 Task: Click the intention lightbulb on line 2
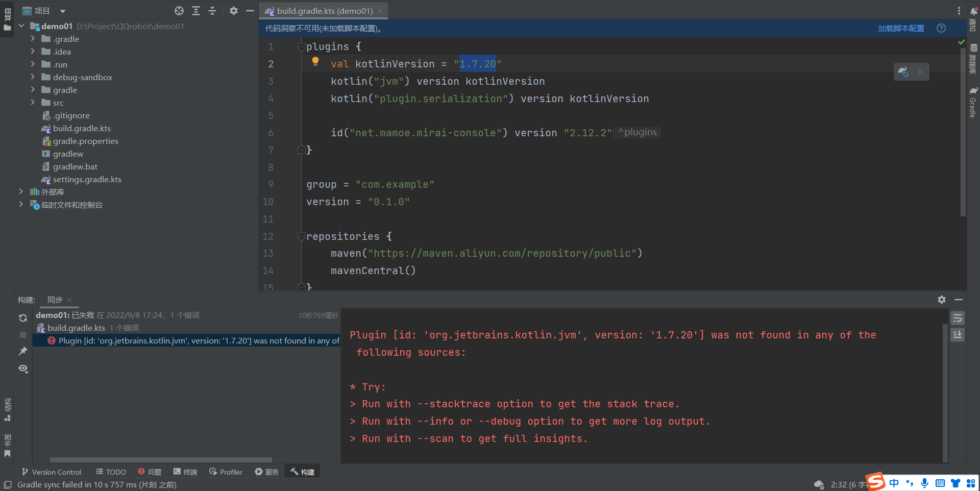315,62
